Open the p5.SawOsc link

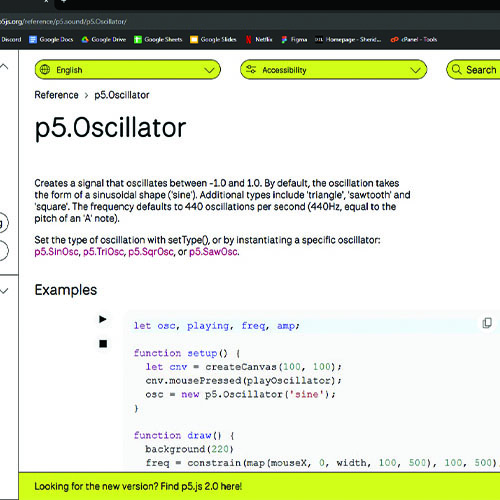point(213,252)
